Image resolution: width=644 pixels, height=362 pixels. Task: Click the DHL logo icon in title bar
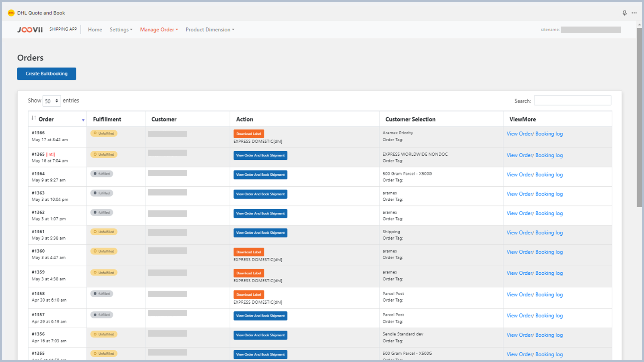11,13
